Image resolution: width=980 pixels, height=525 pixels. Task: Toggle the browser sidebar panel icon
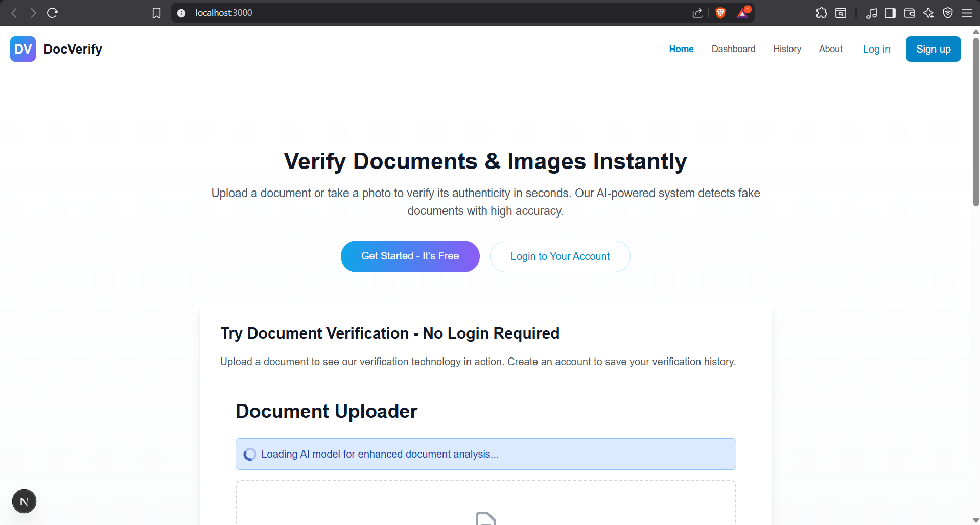click(x=890, y=13)
